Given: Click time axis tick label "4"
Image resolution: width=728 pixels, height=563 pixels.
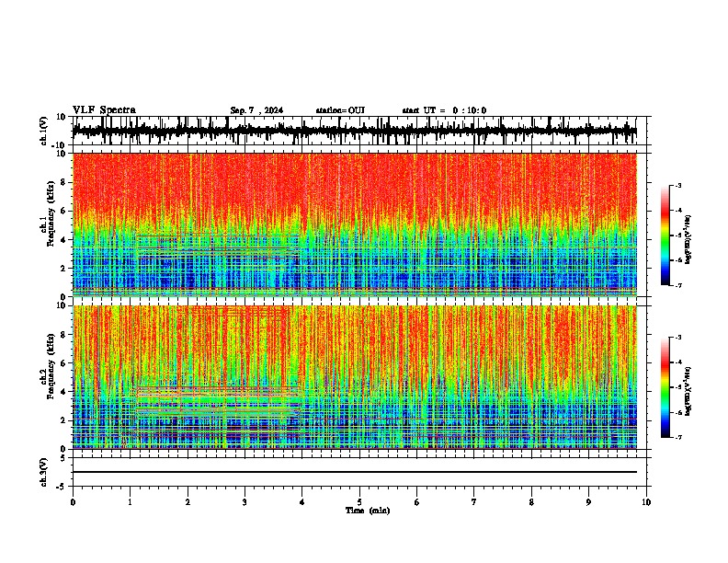Looking at the screenshot, I should 302,502.
